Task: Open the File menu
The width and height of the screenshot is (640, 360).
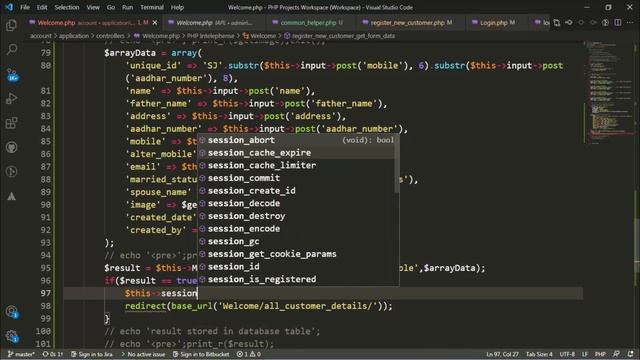Action: (25, 7)
